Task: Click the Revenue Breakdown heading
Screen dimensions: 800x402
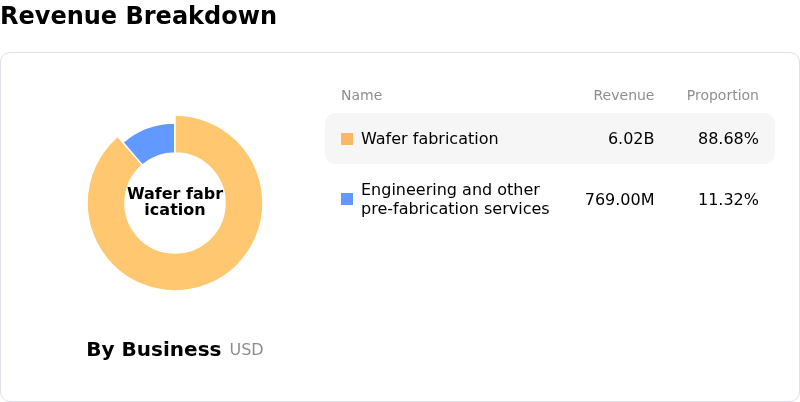Action: point(138,16)
